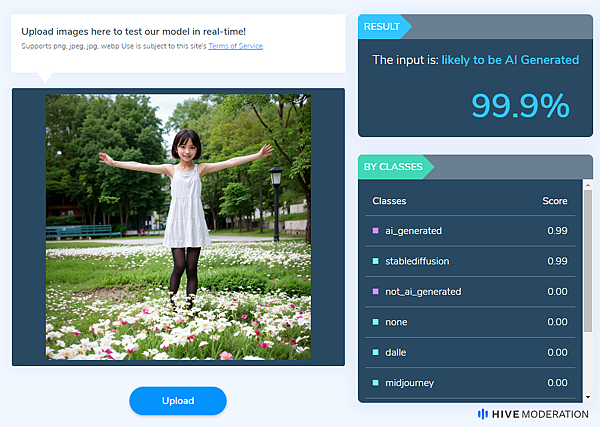Click the cyan swatch beside midjourney

pos(375,383)
